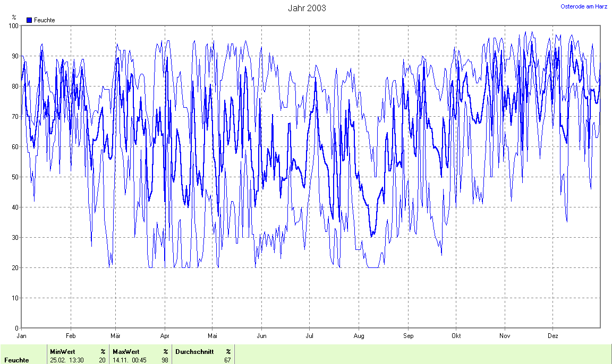Click the Aug label on the time axis
This screenshot has height=364, width=612.
(359, 336)
